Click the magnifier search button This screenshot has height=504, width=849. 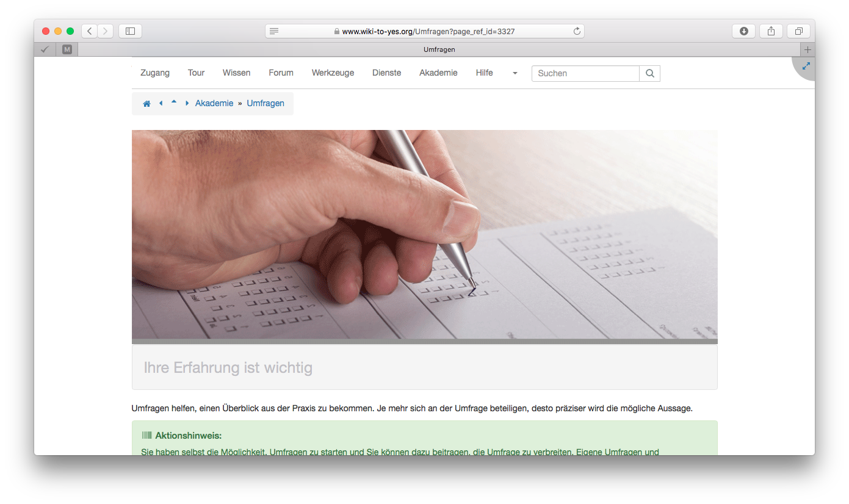click(x=649, y=73)
